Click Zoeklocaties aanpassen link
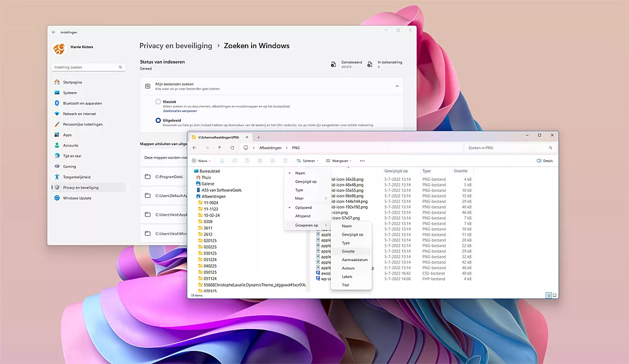The image size is (629, 364). coord(180,111)
